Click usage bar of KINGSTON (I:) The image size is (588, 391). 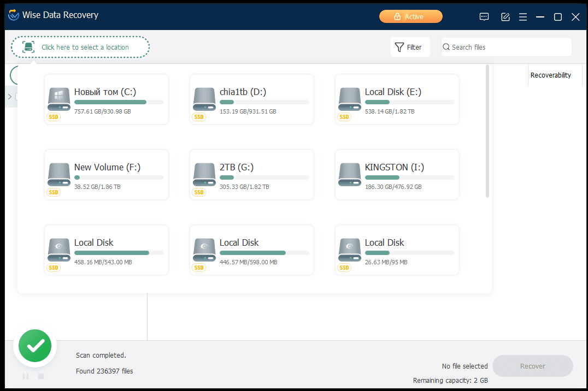409,177
